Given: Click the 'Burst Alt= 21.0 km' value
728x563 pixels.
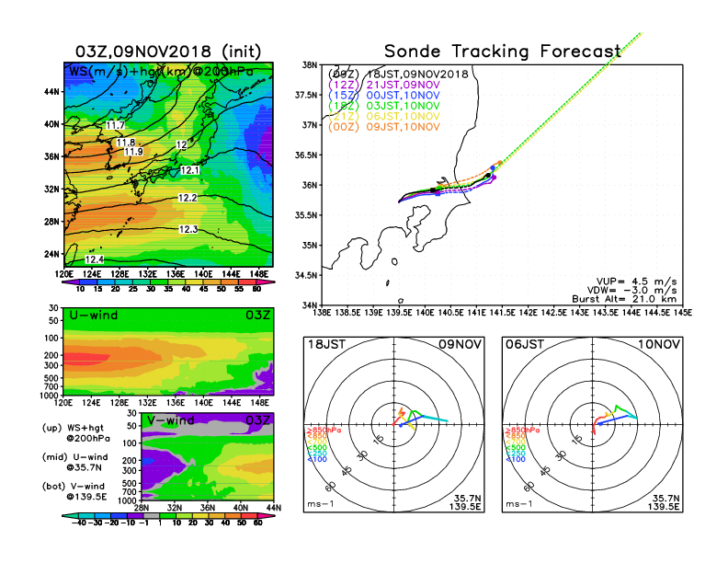Looking at the screenshot, I should [x=624, y=299].
